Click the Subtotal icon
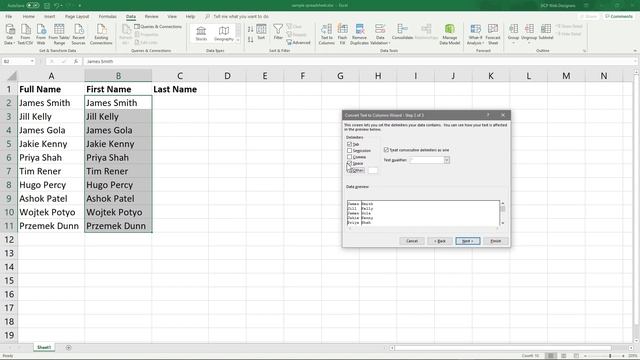This screenshot has width=640, height=360. tap(546, 32)
